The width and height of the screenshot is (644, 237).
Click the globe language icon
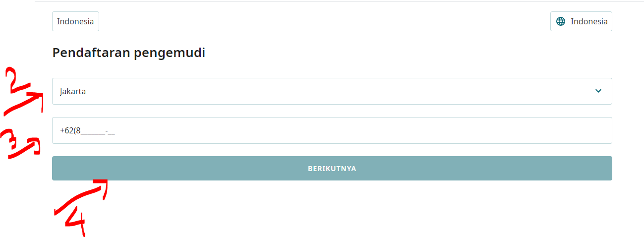(561, 21)
